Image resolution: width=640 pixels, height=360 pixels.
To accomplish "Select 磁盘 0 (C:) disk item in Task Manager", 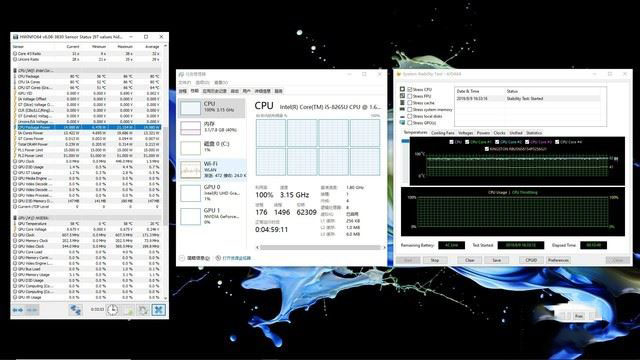I will [x=212, y=147].
